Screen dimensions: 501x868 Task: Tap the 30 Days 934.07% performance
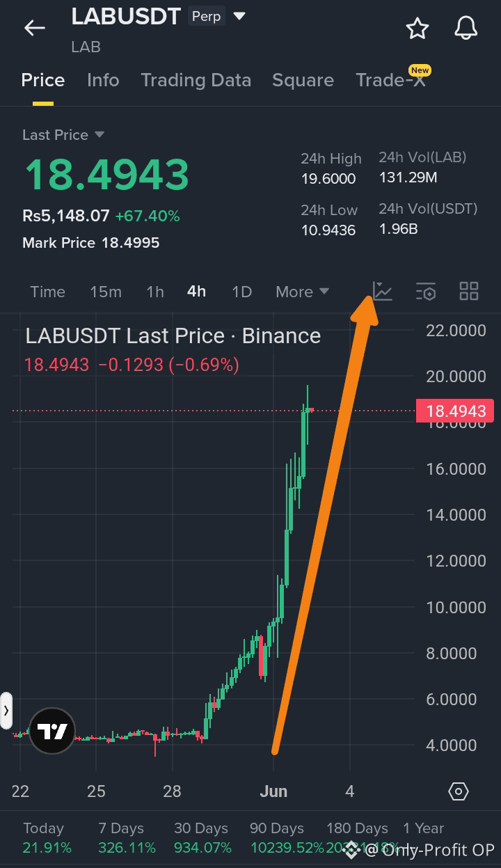click(203, 838)
